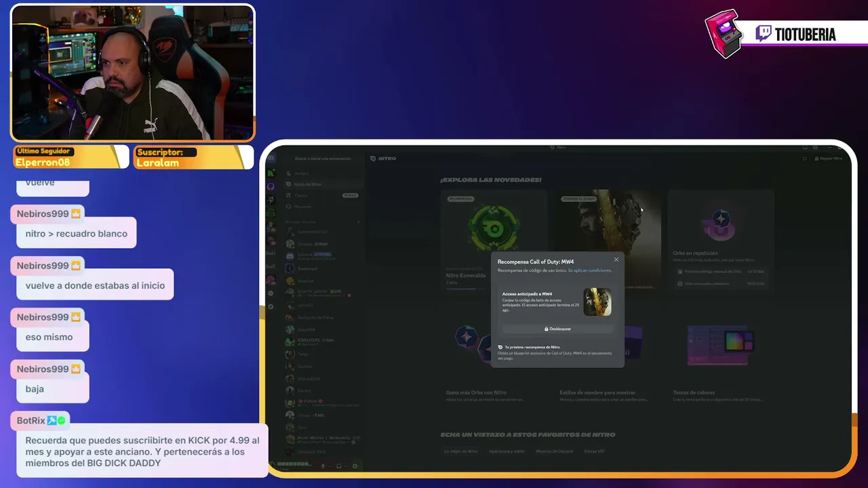Close the Recompensa Call of Duty: MW4 dialog
The width and height of the screenshot is (868, 488).
click(616, 260)
